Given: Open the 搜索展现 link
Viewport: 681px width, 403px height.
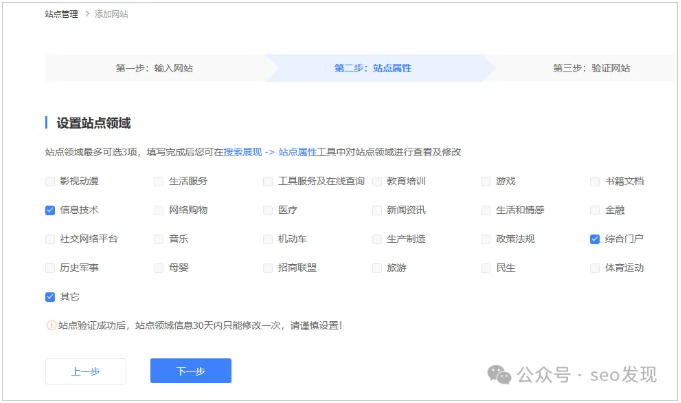Looking at the screenshot, I should tap(243, 152).
